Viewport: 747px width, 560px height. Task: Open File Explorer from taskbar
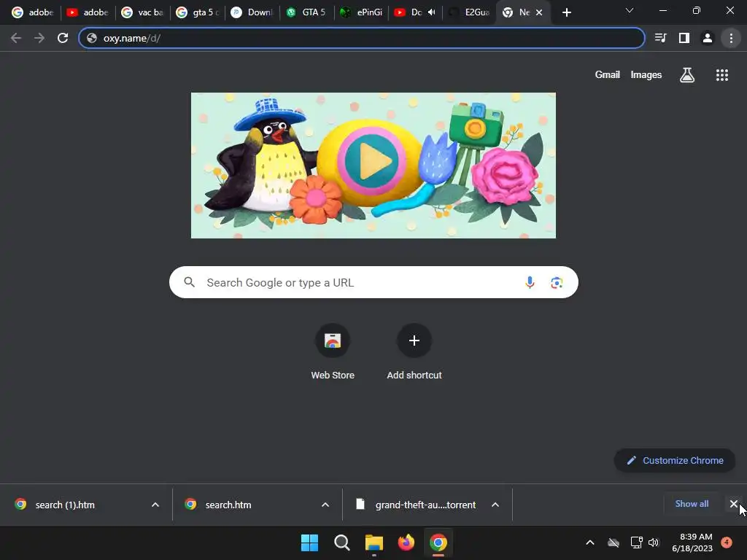click(x=374, y=542)
